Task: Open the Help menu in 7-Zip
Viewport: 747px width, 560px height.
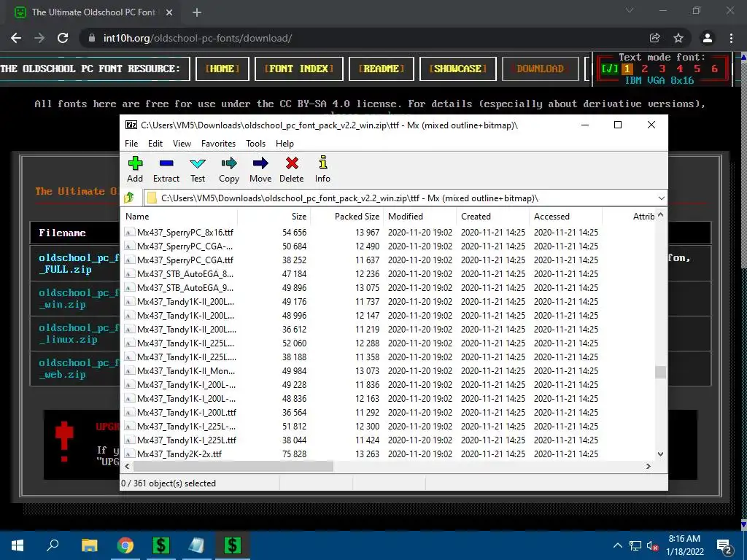Action: 285,144
